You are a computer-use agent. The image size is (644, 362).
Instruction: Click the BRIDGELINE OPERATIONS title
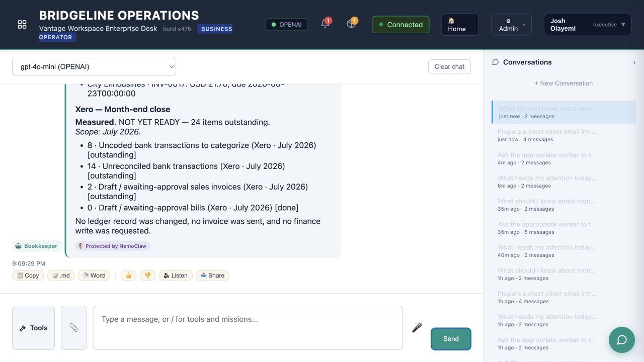[x=119, y=15]
